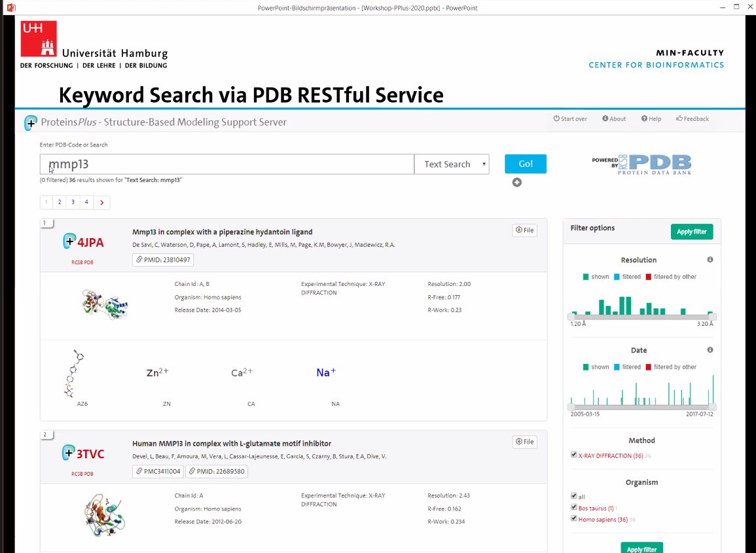Open the 3TVC ProteinsPlus icon

click(69, 453)
